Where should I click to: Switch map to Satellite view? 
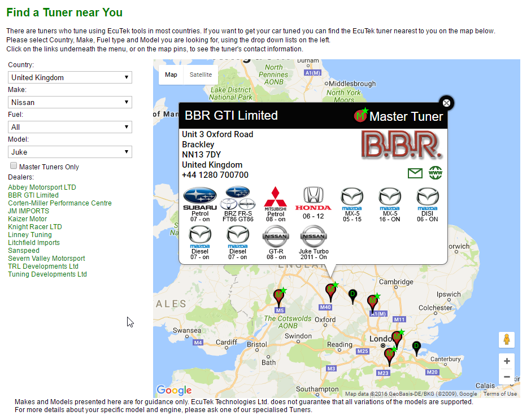pyautogui.click(x=201, y=75)
